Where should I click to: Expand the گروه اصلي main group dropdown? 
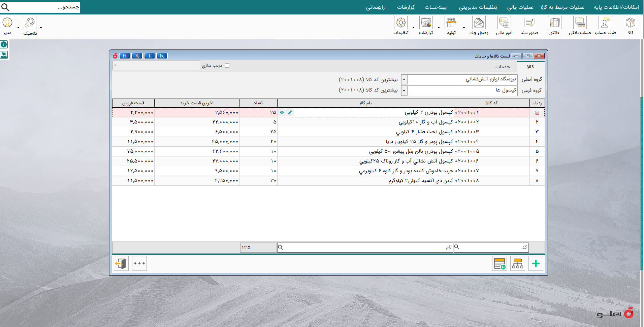pyautogui.click(x=404, y=80)
